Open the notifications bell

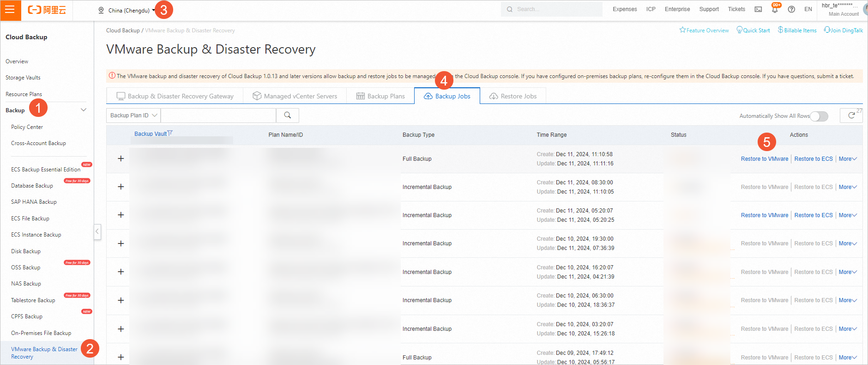[x=775, y=9]
